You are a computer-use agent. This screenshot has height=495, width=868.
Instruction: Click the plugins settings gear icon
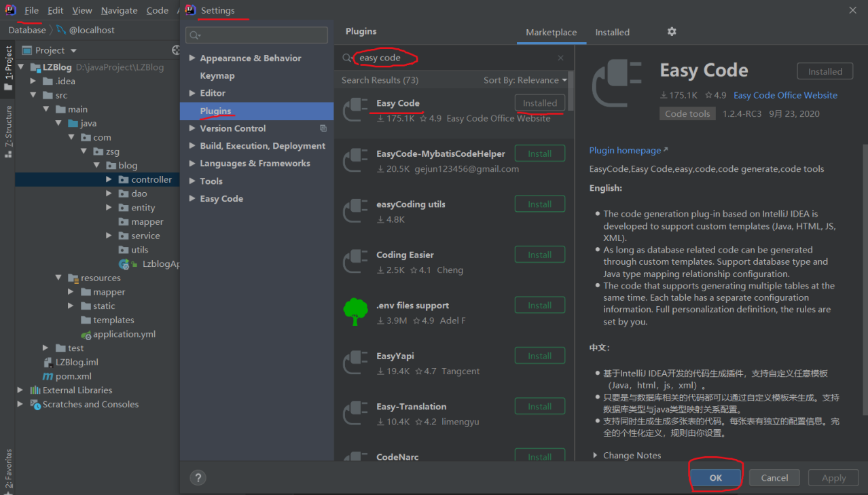tap(672, 32)
